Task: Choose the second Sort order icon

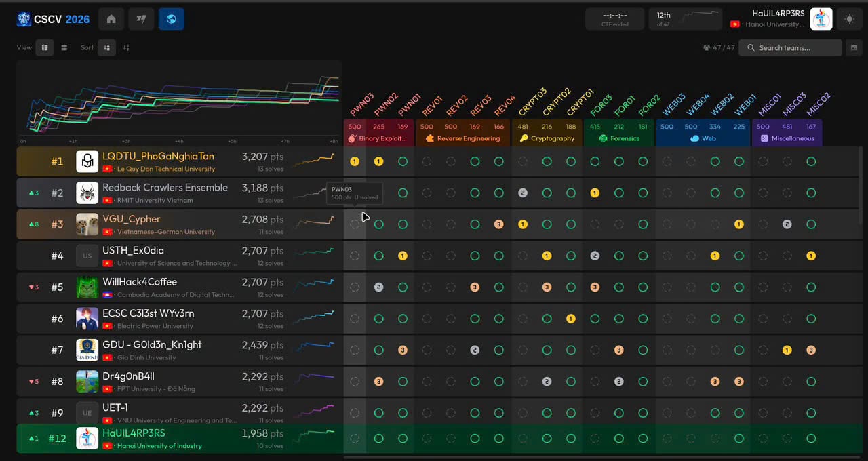Action: click(126, 47)
